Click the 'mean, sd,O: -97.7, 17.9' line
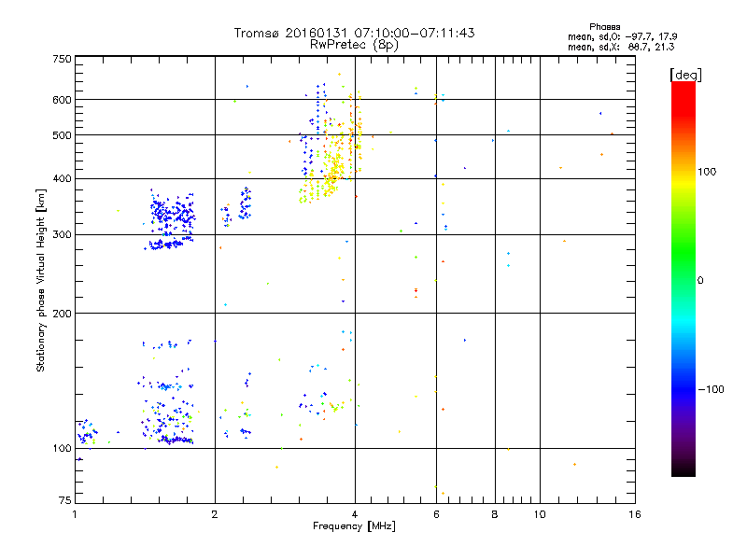 (622, 36)
